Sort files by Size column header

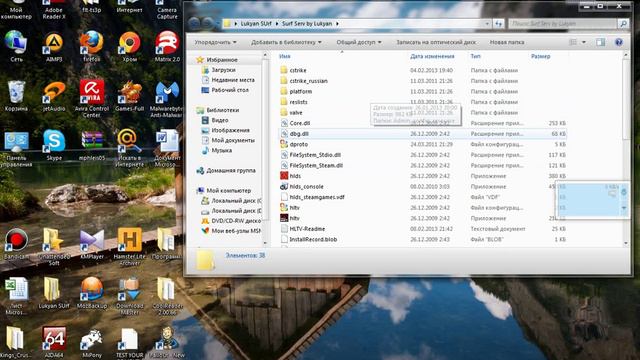pos(541,56)
